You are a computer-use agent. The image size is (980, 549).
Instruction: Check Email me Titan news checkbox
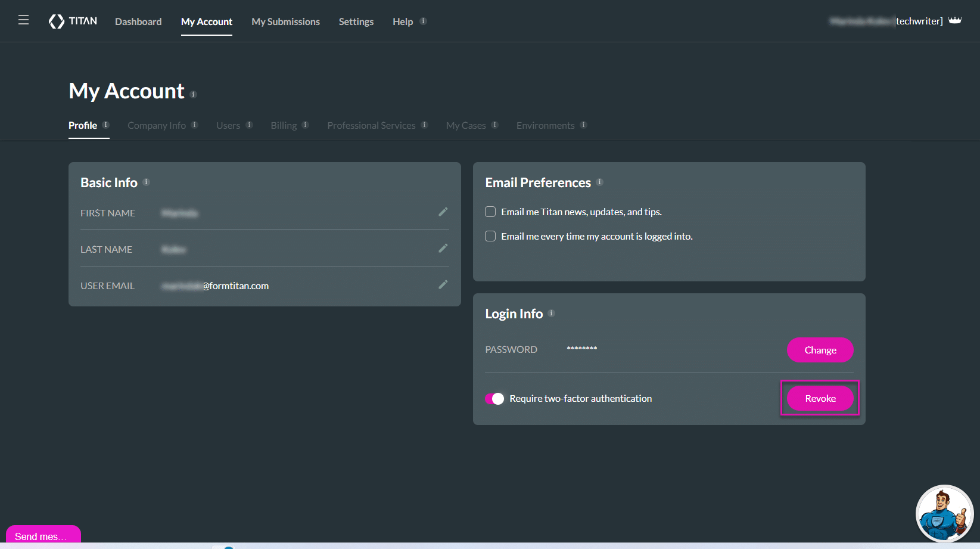(x=490, y=212)
